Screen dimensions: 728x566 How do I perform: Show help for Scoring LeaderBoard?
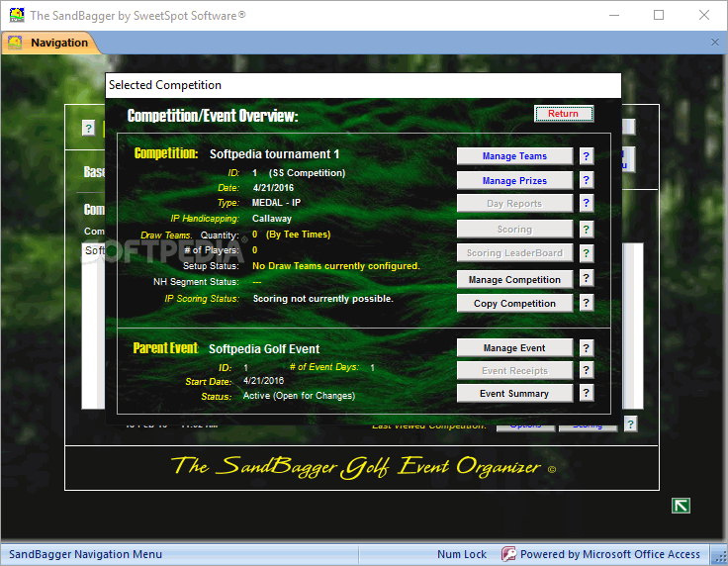tap(587, 253)
